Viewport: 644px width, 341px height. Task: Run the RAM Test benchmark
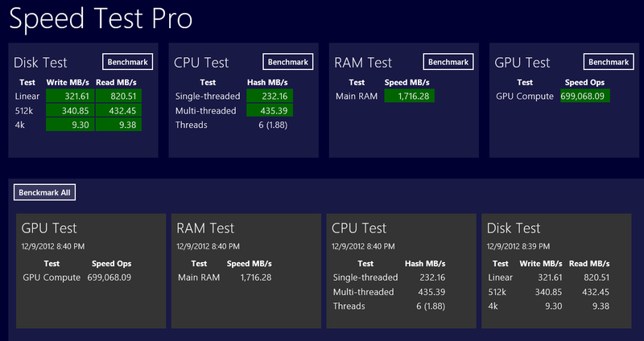(x=448, y=62)
